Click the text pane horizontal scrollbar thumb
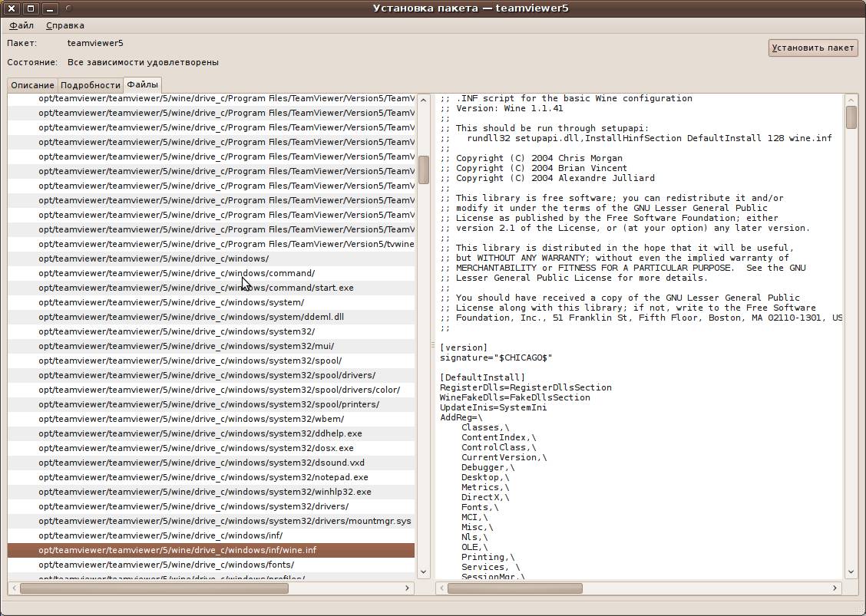The image size is (866, 616). click(x=514, y=588)
